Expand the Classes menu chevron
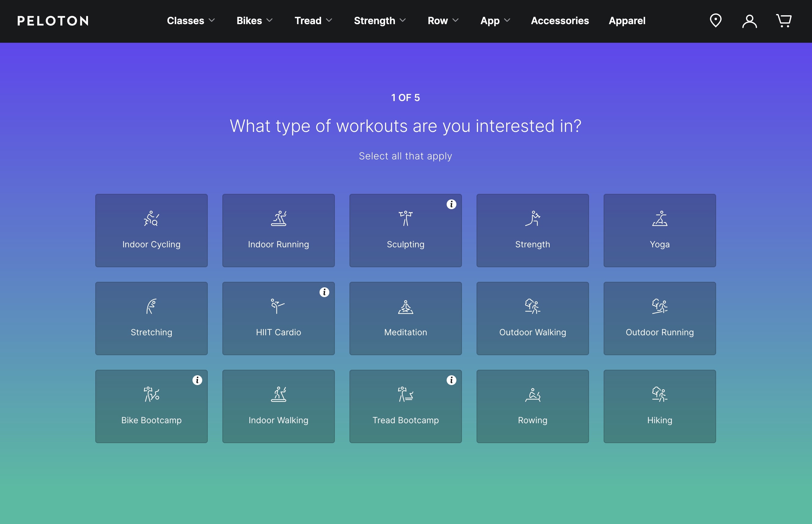The image size is (812, 524). 212,20
